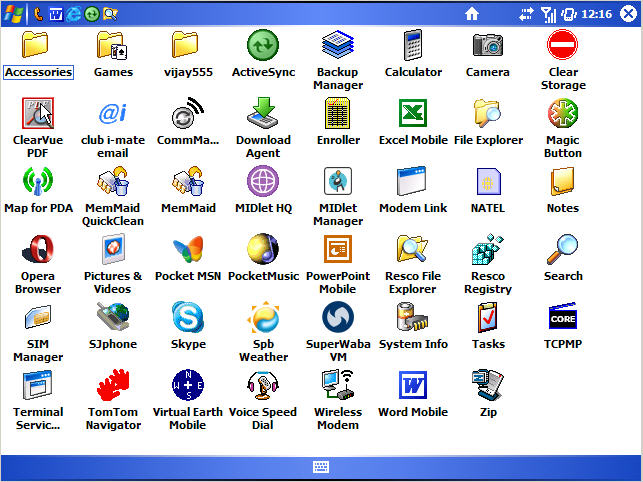Open the Windows Start flag menu
The height and width of the screenshot is (482, 643).
point(13,14)
